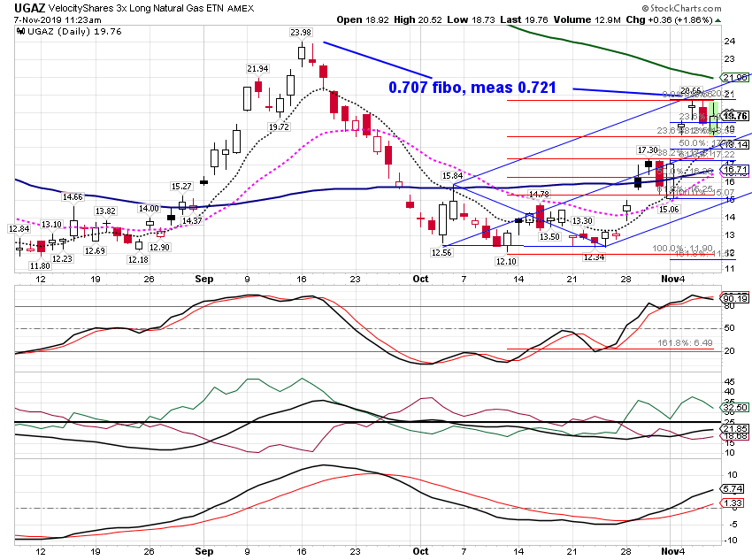752x560 pixels.
Task: Click the 17.30 price label
Action: click(648, 150)
